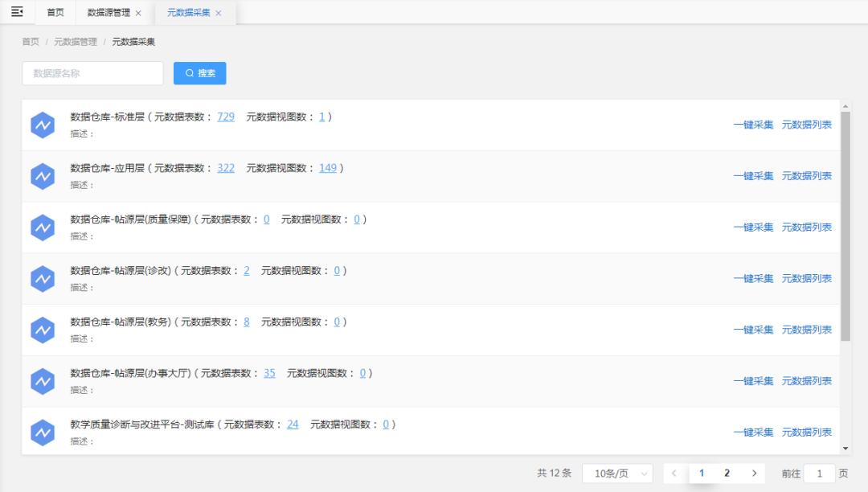Screen dimensions: 868x492
Task: Click the 数据仓库-标准层 datasource hexagon icon
Action: click(42, 125)
